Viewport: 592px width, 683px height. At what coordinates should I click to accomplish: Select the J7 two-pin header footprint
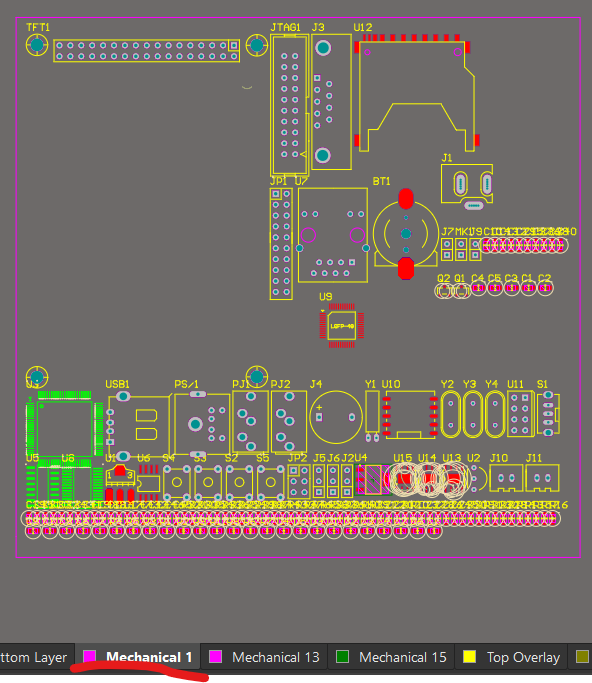coord(447,249)
